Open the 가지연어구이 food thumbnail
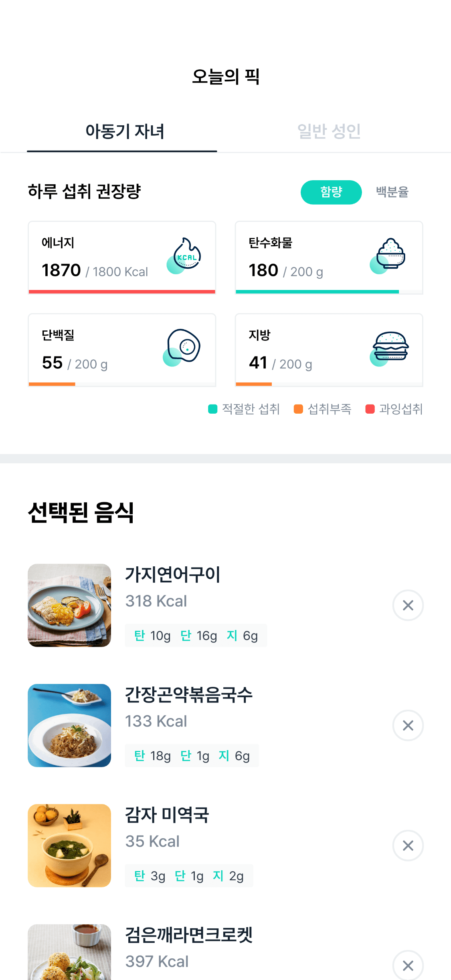Viewport: 451px width, 980px height. 69,605
